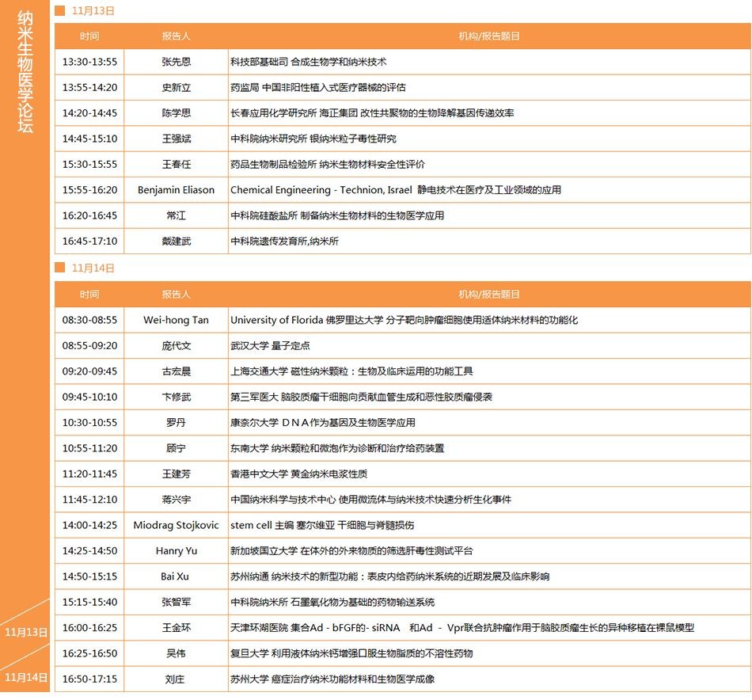Select the 康奈尔大学 DNA talk by 罗丹
The image size is (752, 700).
(x=322, y=423)
